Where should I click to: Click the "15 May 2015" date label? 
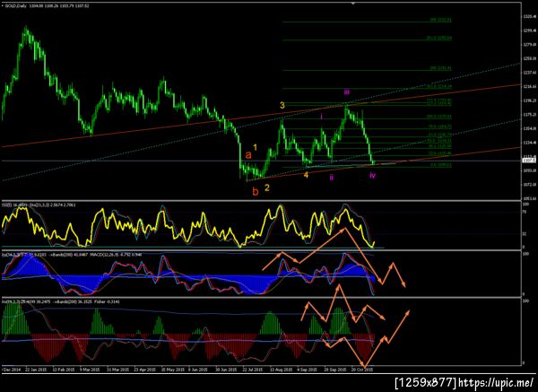(172, 370)
